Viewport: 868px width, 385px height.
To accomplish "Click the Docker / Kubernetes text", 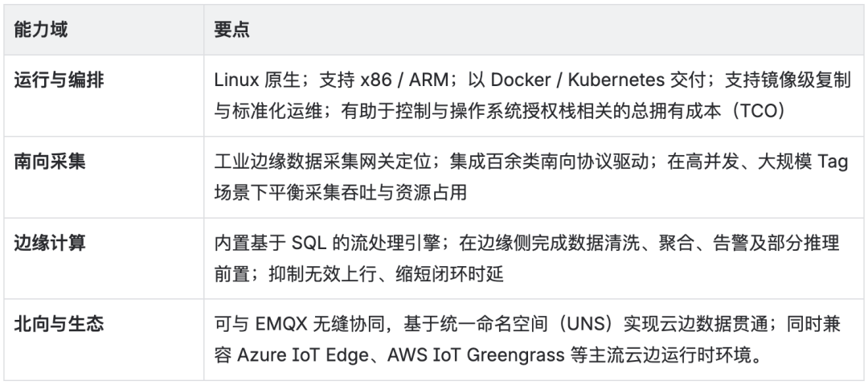I will pyautogui.click(x=578, y=81).
